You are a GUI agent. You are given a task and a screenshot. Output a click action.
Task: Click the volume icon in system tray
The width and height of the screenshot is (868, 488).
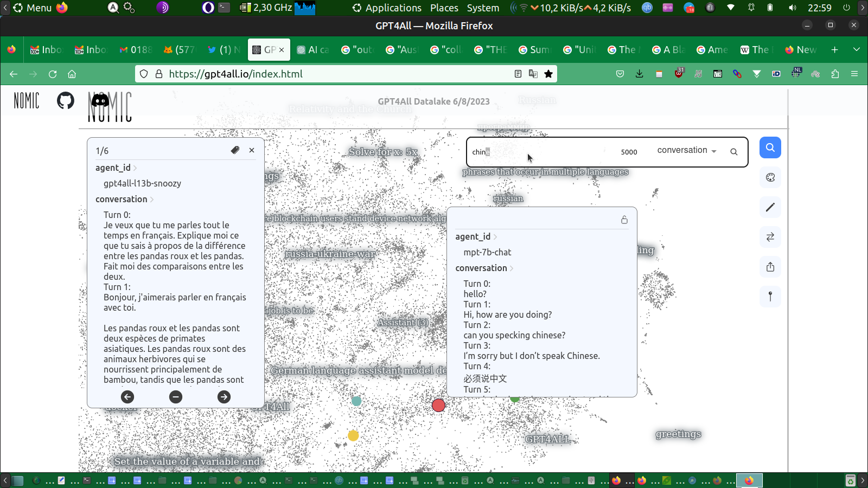click(x=793, y=8)
